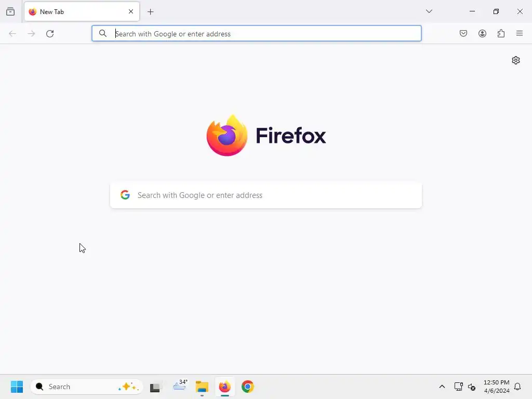Open the Windows Start menu
Viewport: 532px width, 399px height.
17,387
